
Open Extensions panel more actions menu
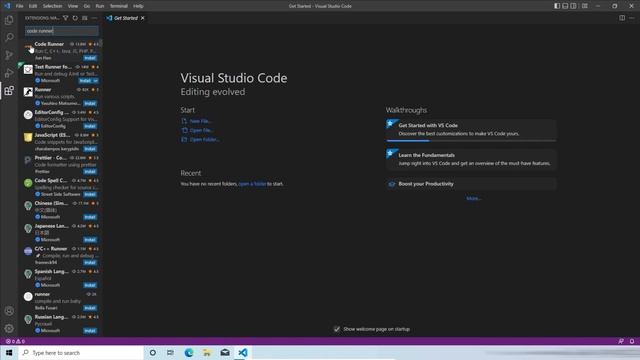(x=94, y=18)
